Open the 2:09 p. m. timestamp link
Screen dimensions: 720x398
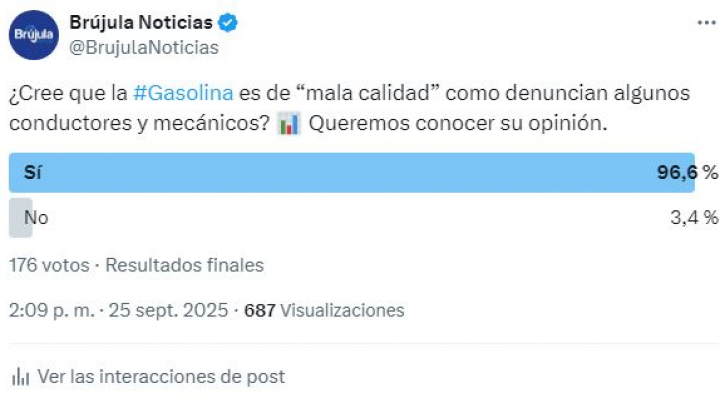[x=51, y=310]
